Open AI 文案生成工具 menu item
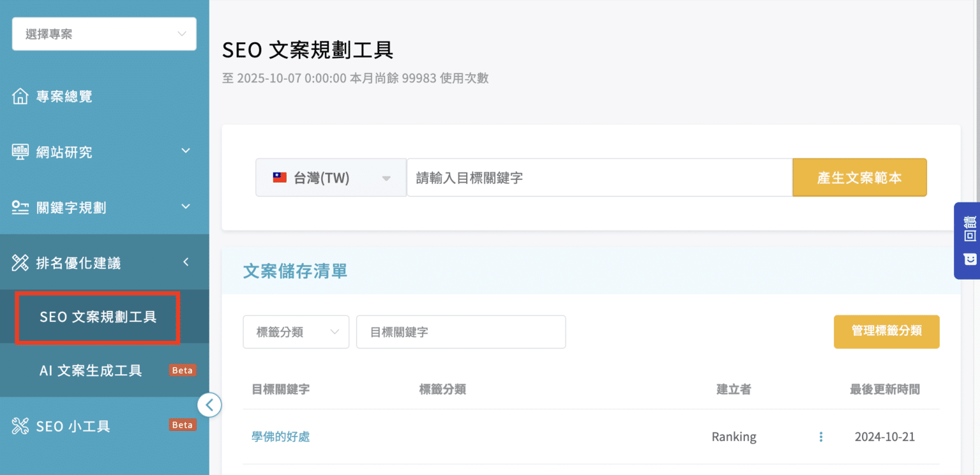The image size is (980, 475). coord(91,370)
